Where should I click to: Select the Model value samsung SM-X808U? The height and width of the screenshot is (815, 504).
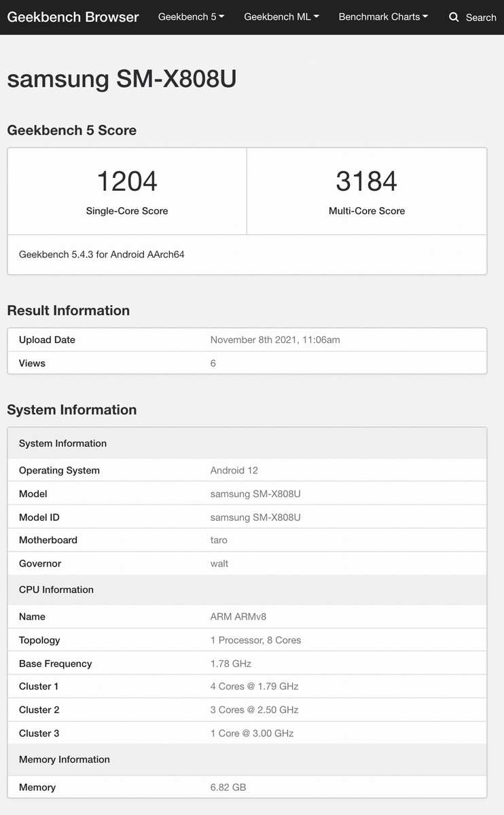pos(255,494)
